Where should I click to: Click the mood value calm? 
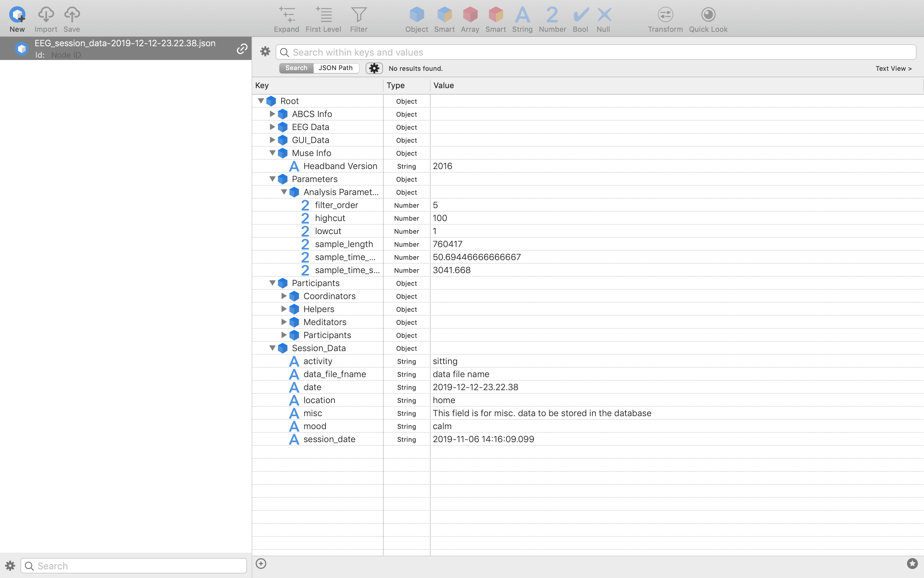(x=442, y=426)
